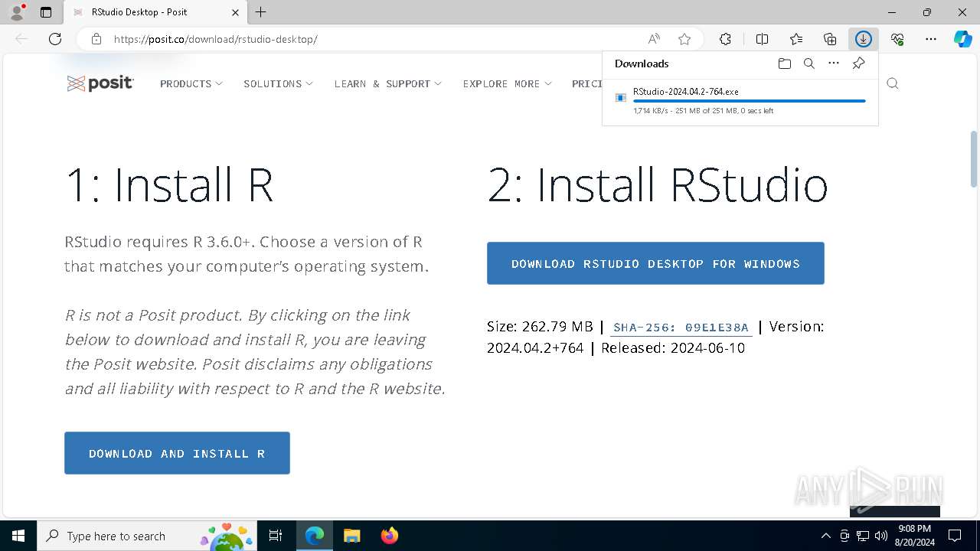Open more options in Downloads panel
980x551 pixels.
point(834,64)
